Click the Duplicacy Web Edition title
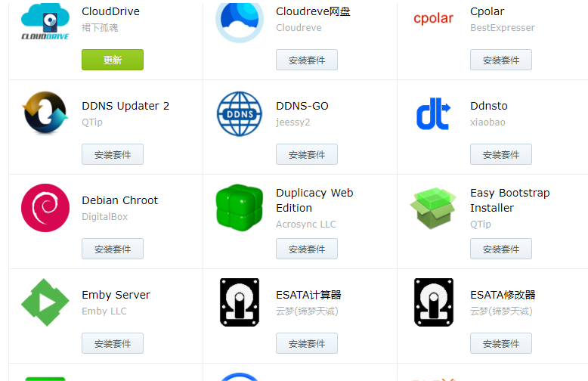The height and width of the screenshot is (381, 588). coord(314,200)
